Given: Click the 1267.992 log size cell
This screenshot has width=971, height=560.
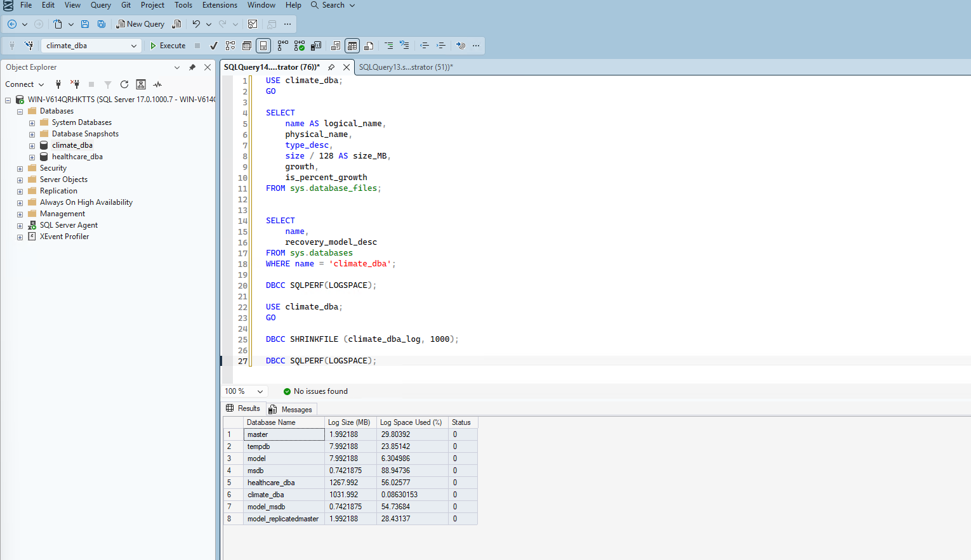Looking at the screenshot, I should point(351,483).
